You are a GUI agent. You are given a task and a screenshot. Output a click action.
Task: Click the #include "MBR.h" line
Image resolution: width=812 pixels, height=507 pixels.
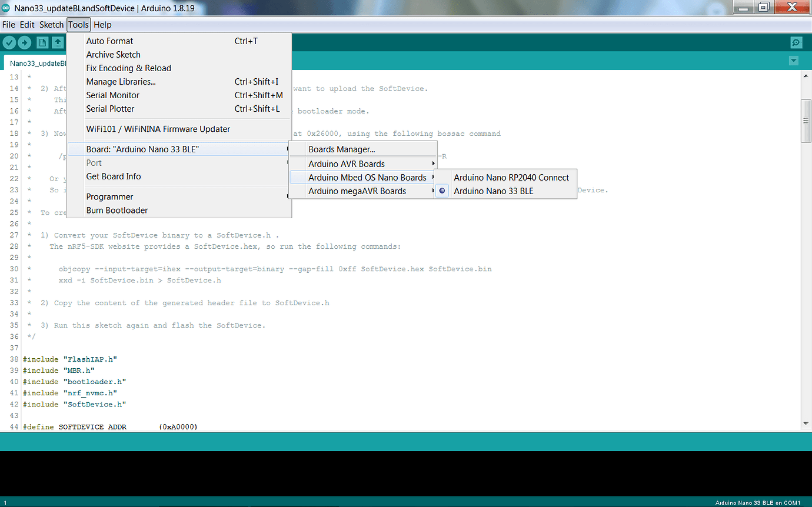pyautogui.click(x=59, y=371)
